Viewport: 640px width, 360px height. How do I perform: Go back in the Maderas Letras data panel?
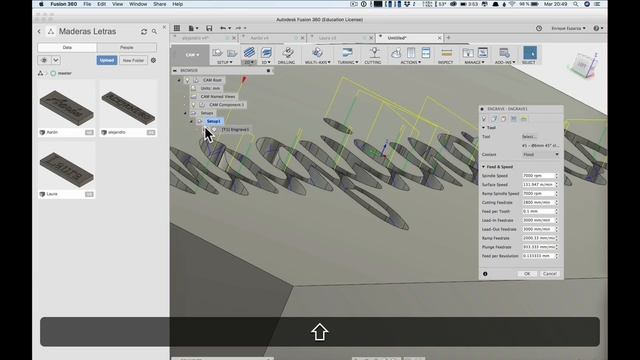point(39,31)
